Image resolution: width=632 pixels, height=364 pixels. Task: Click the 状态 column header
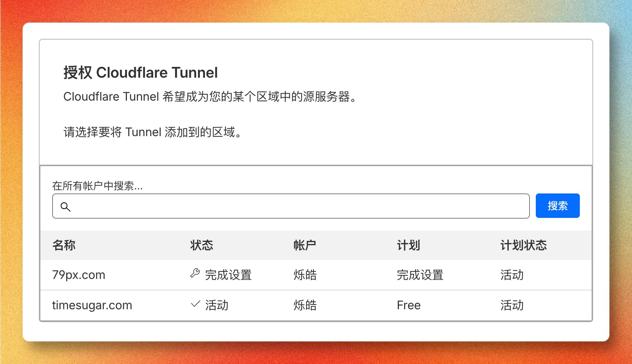point(202,245)
